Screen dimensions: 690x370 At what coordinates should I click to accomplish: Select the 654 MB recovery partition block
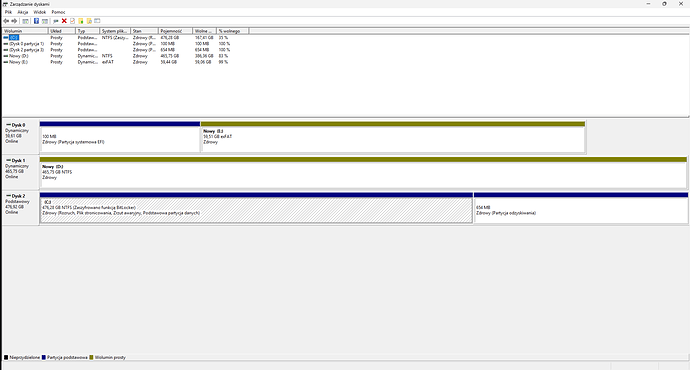pyautogui.click(x=580, y=208)
